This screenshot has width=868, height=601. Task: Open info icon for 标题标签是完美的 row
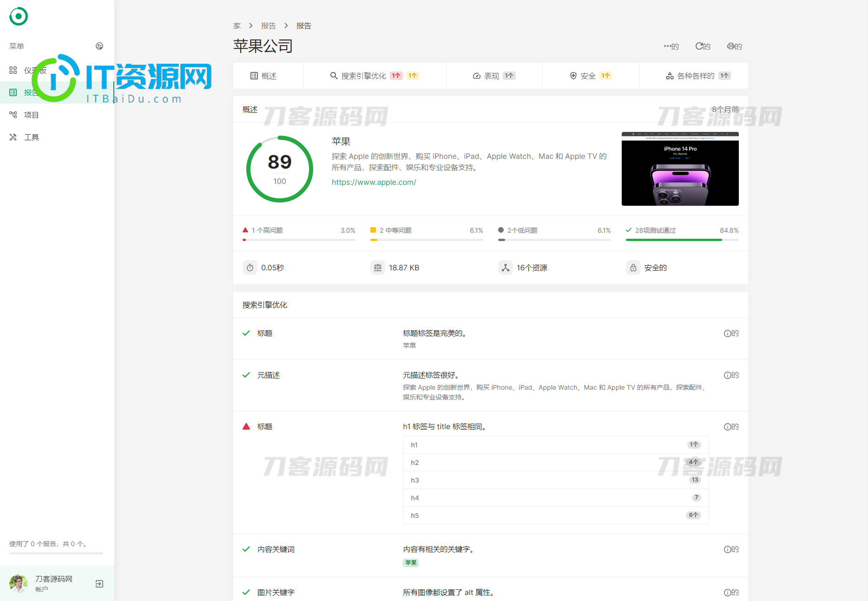point(731,333)
